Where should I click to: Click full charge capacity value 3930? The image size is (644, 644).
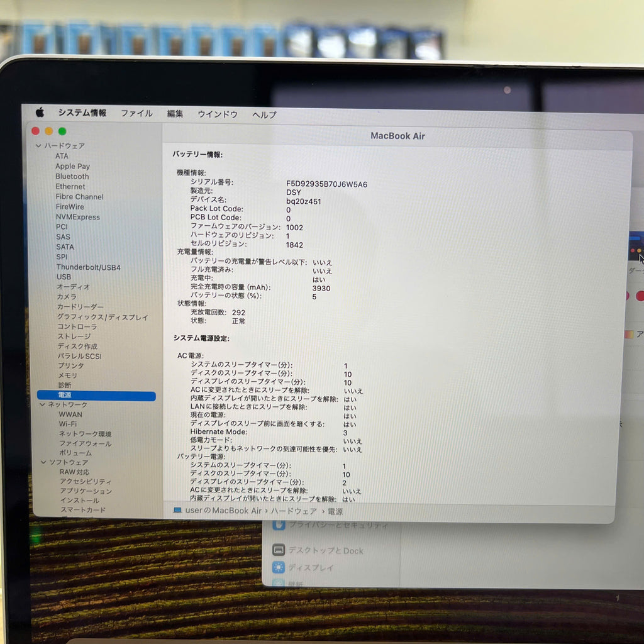[x=321, y=288]
